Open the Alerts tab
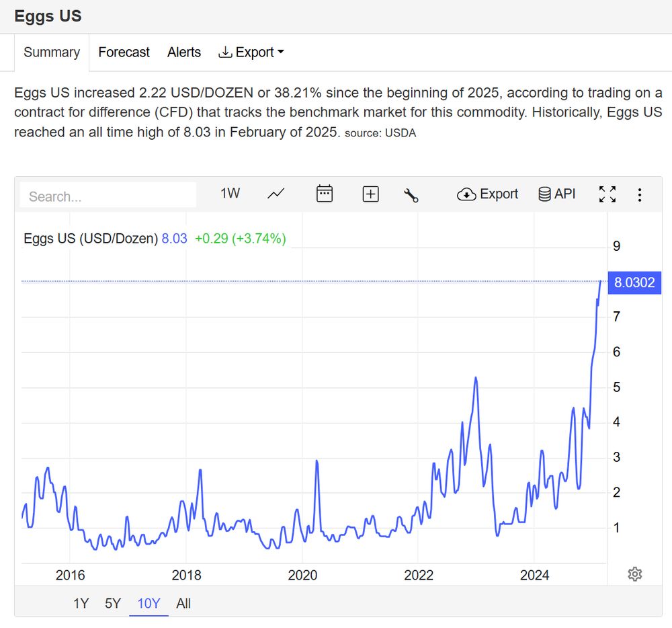The width and height of the screenshot is (672, 628). (184, 52)
